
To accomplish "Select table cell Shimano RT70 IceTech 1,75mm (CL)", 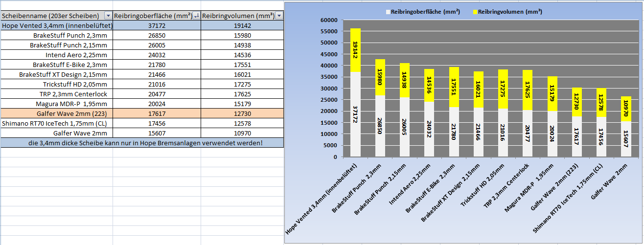I will point(57,124).
